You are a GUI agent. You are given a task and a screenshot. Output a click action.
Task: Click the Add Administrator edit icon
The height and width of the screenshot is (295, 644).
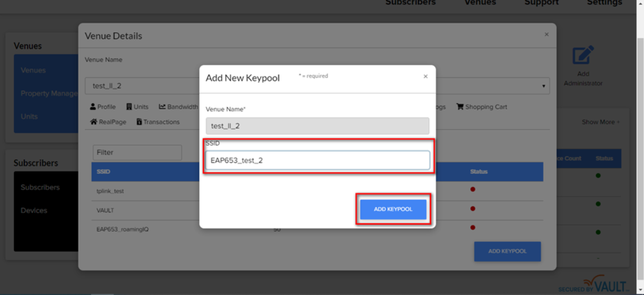583,55
